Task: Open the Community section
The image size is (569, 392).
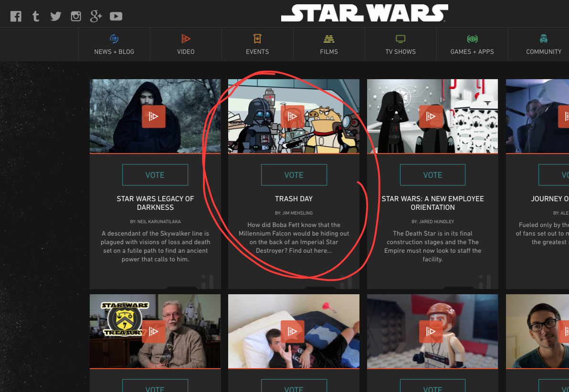Action: [x=544, y=44]
